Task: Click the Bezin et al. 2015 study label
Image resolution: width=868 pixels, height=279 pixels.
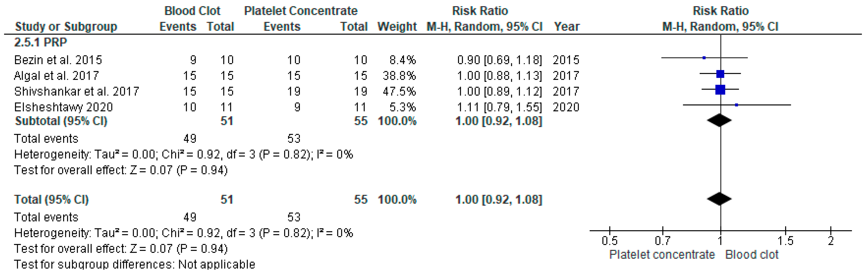Action: click(x=58, y=60)
